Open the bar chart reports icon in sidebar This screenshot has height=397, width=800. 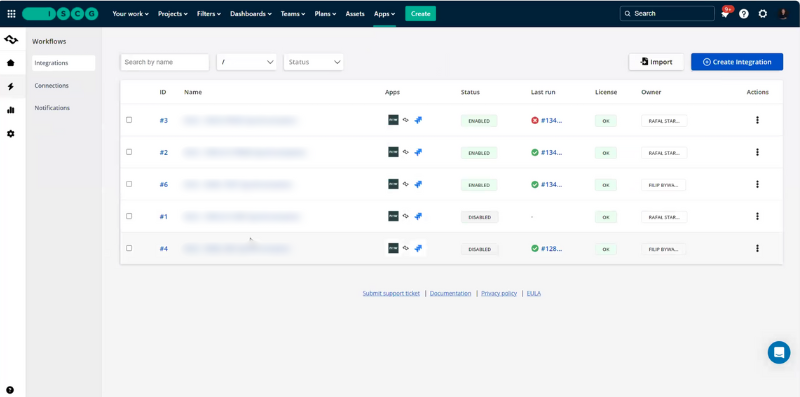pos(11,110)
